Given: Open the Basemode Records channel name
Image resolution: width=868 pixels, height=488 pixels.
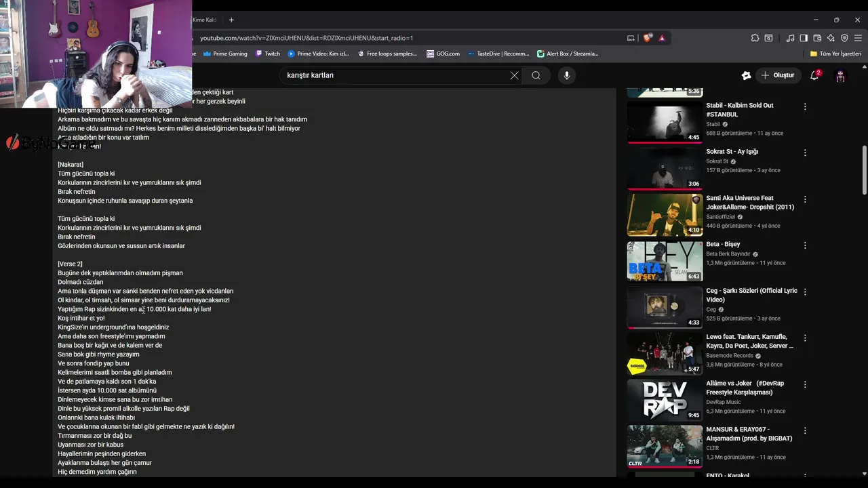Looking at the screenshot, I should tap(730, 355).
